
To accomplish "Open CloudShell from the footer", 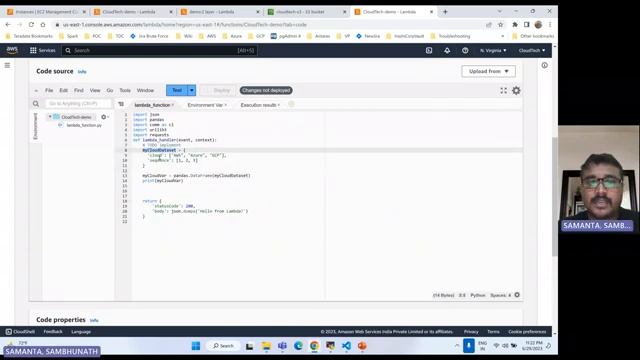I will 20,331.
